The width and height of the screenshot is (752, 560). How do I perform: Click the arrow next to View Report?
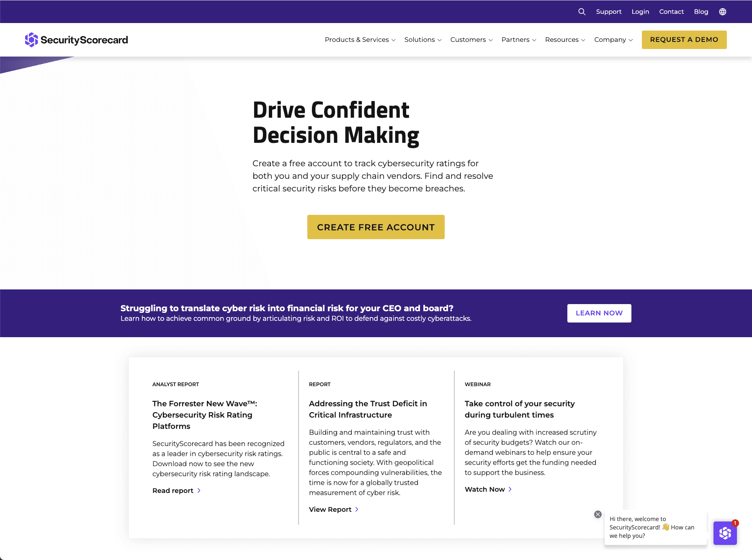[357, 509]
